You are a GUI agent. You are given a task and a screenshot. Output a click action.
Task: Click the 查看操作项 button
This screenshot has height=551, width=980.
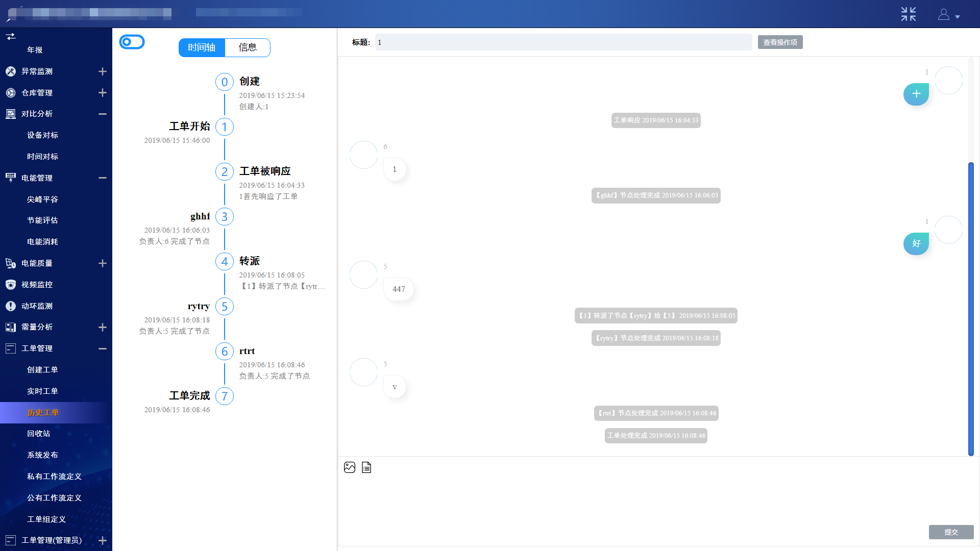780,42
